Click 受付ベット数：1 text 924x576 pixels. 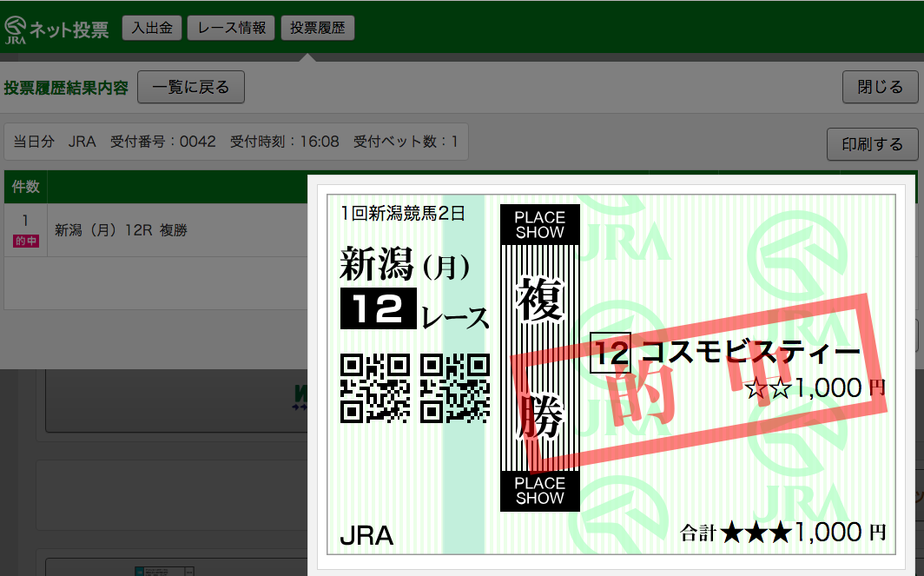[406, 142]
